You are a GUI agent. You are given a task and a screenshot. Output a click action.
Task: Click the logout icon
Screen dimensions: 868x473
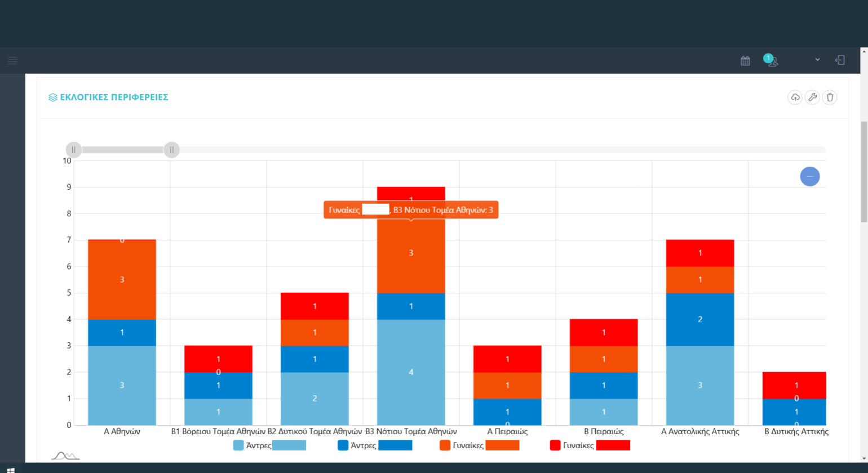pyautogui.click(x=840, y=60)
